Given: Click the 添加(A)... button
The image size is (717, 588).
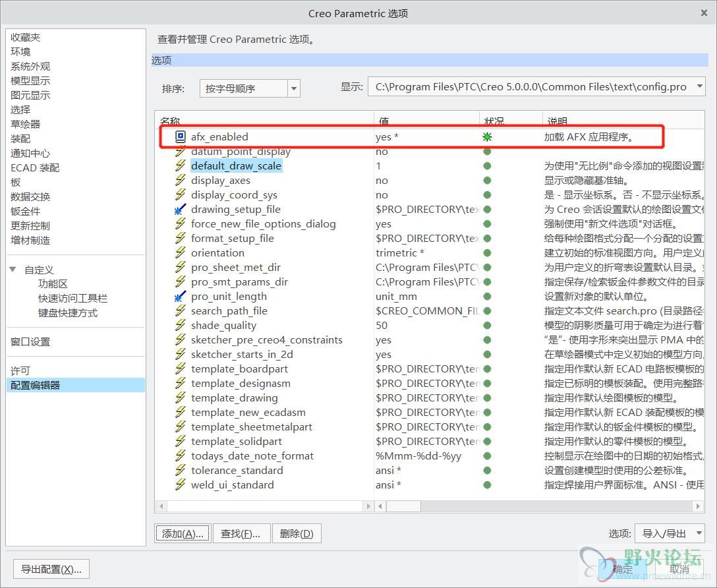Looking at the screenshot, I should tap(183, 533).
